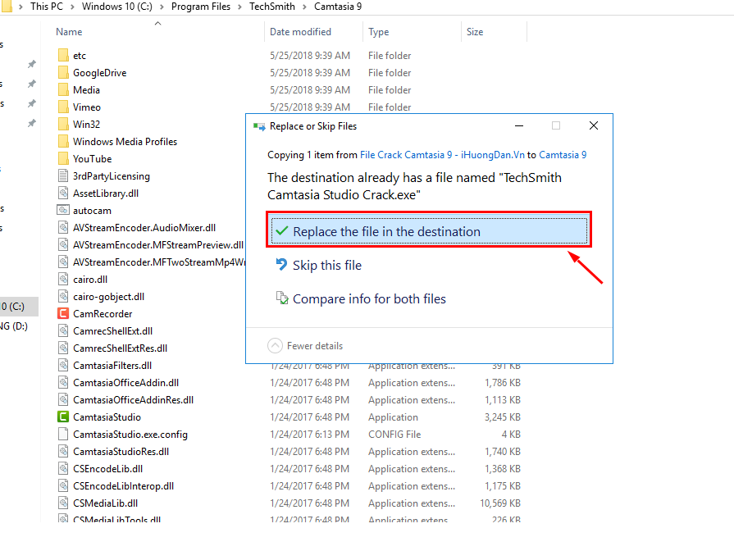Select the Media folder icon
The height and width of the screenshot is (560, 734).
click(x=63, y=90)
